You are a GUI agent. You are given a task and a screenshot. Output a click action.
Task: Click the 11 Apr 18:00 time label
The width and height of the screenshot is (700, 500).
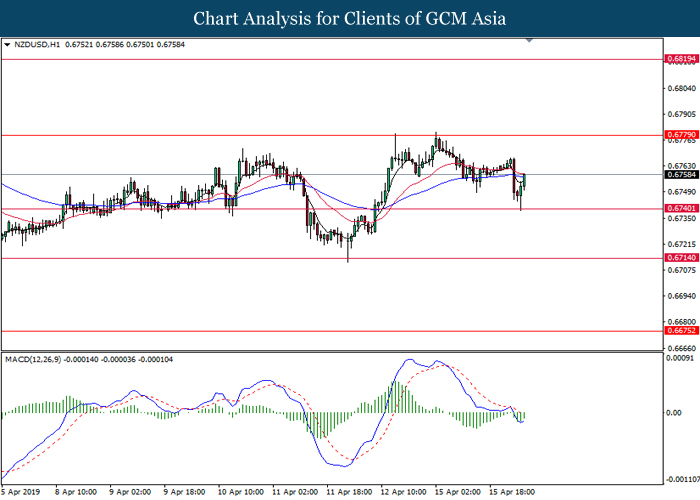348,493
